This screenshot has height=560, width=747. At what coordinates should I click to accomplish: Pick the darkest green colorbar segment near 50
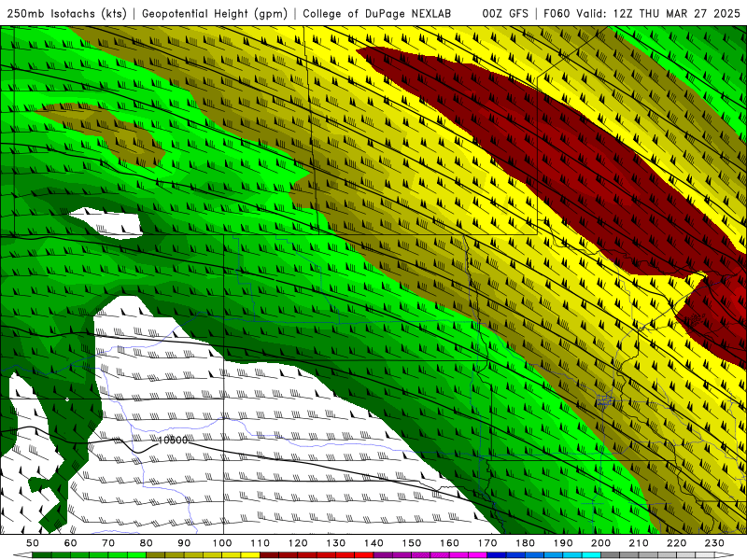(x=42, y=555)
